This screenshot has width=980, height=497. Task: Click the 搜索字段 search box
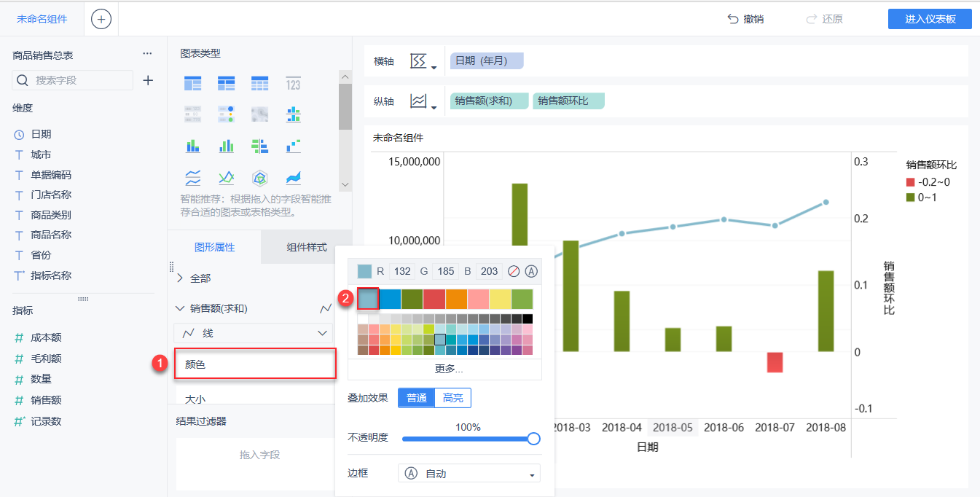[x=73, y=80]
